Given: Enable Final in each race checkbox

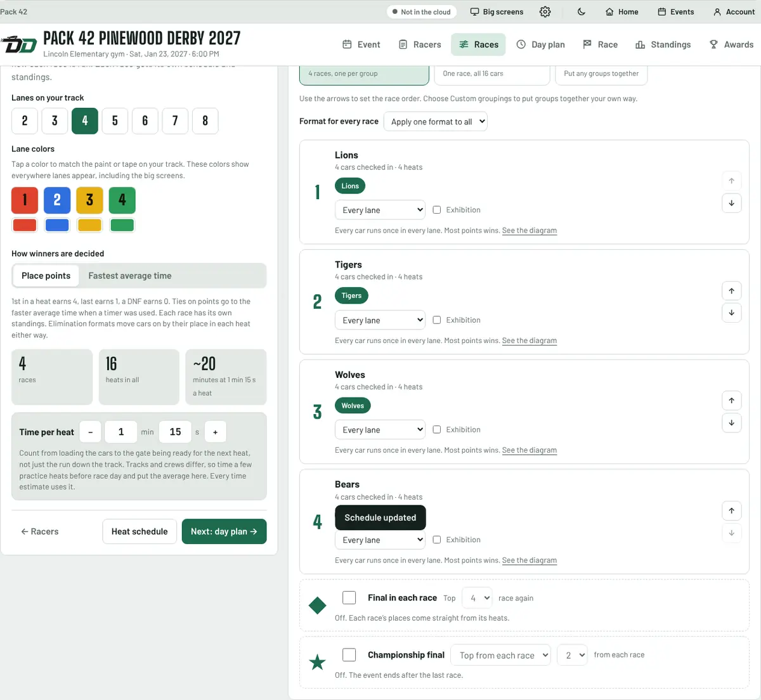Looking at the screenshot, I should tap(349, 597).
